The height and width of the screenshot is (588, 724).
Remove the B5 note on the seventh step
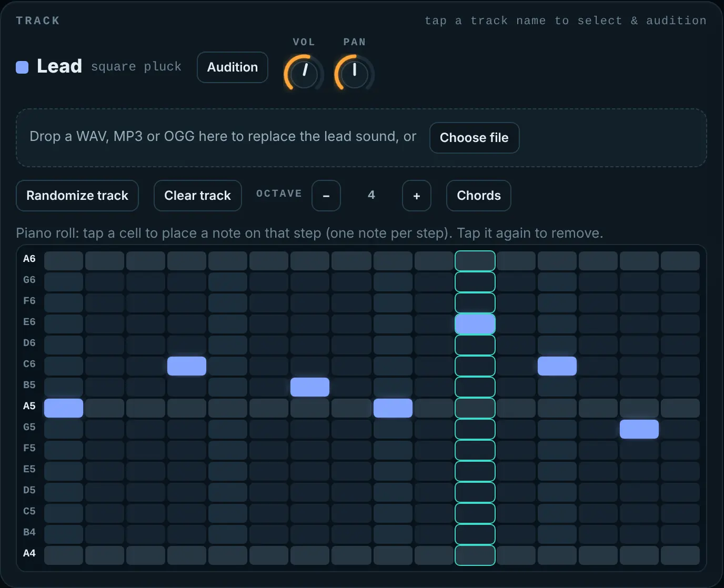[310, 387]
